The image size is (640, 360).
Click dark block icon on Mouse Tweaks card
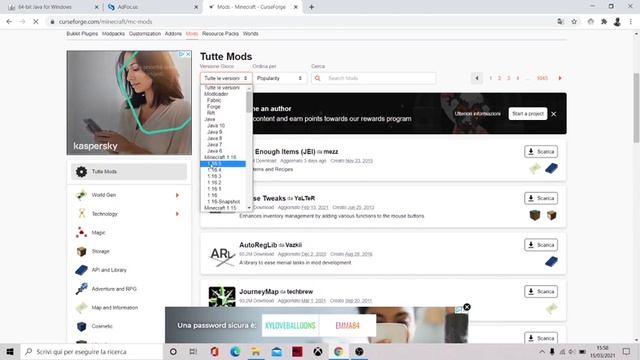(x=535, y=215)
